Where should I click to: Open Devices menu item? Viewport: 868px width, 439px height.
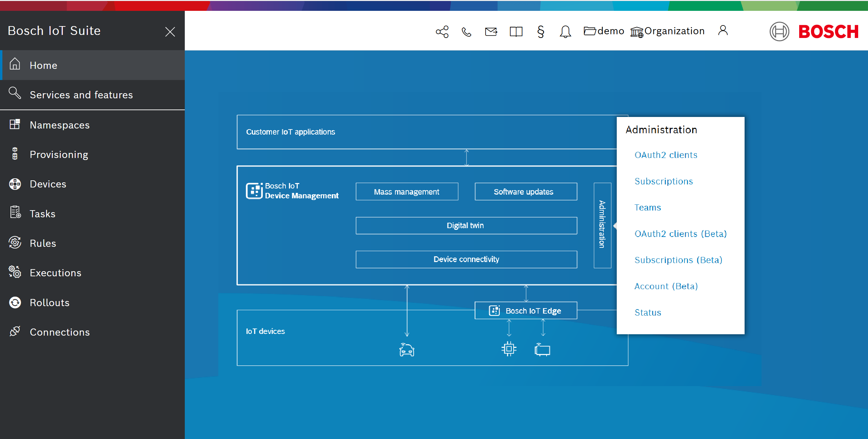92,184
